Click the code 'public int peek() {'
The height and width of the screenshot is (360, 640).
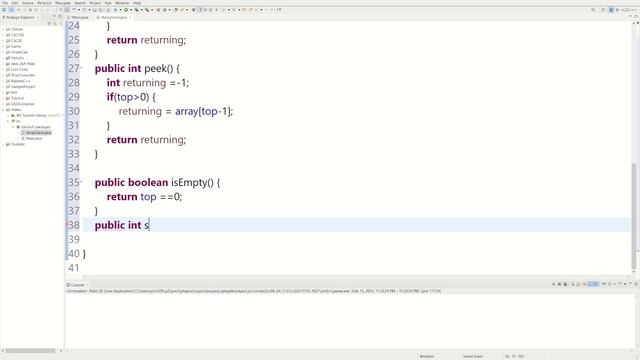click(137, 68)
